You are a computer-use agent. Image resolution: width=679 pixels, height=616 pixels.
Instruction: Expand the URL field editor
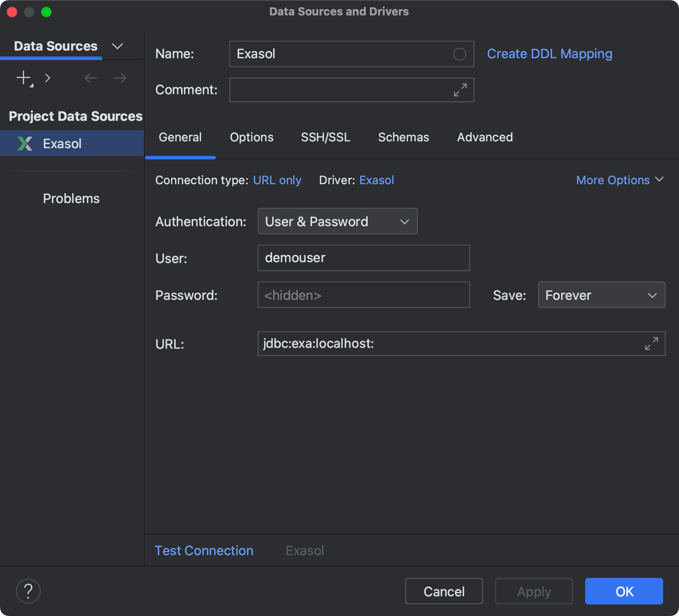click(652, 344)
